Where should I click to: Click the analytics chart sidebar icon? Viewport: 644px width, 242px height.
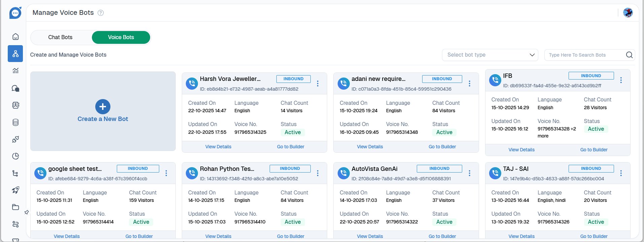[15, 71]
